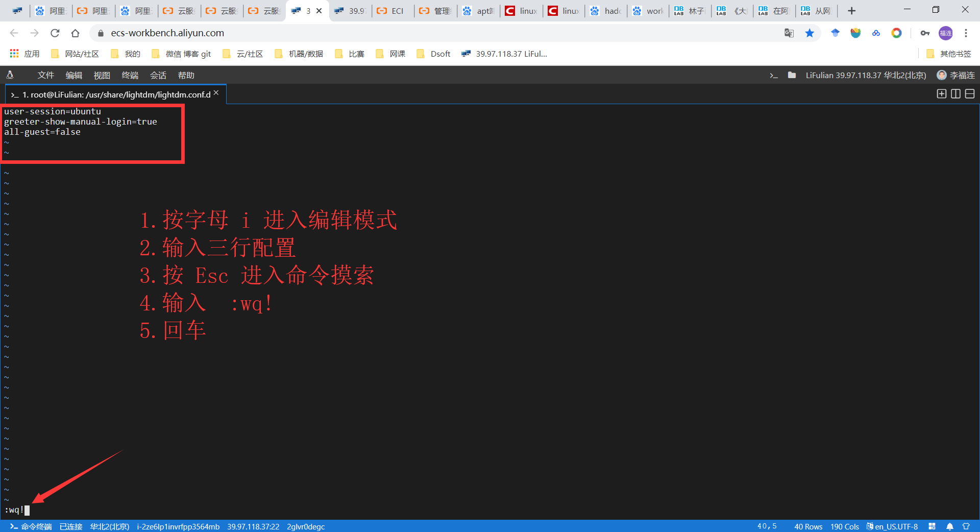
Task: Click the terminal prompt icon near LiFulian
Action: pos(774,75)
